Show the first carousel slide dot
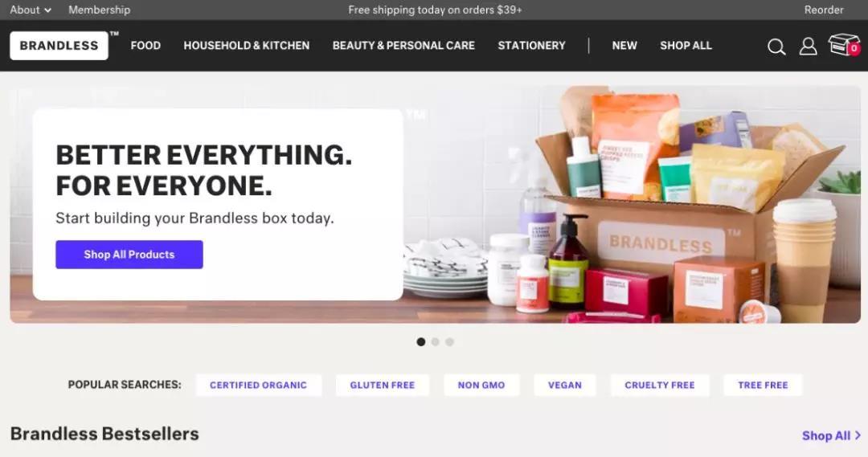Viewport: 868px width, 457px height. pyautogui.click(x=420, y=342)
